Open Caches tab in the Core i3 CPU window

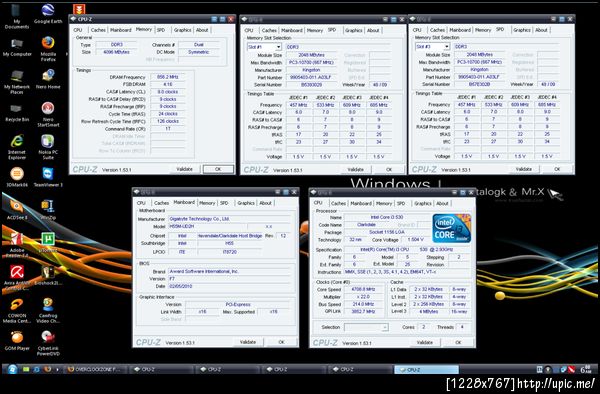[338, 204]
